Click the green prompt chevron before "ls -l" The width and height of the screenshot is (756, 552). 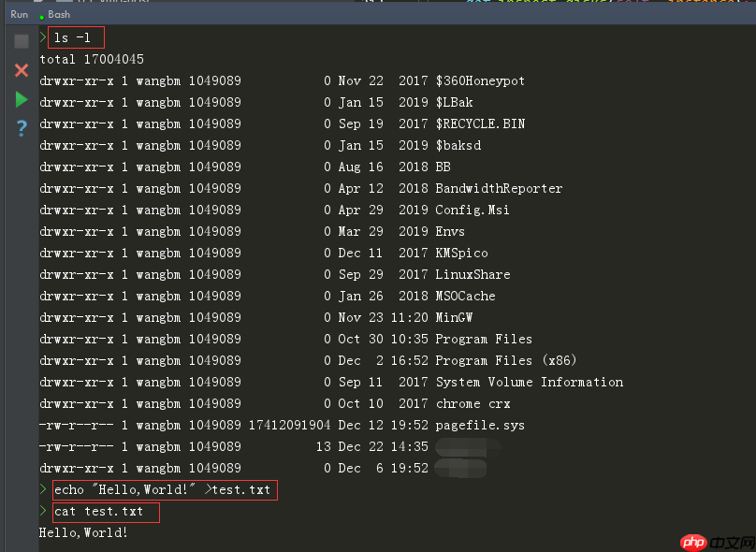[x=42, y=38]
